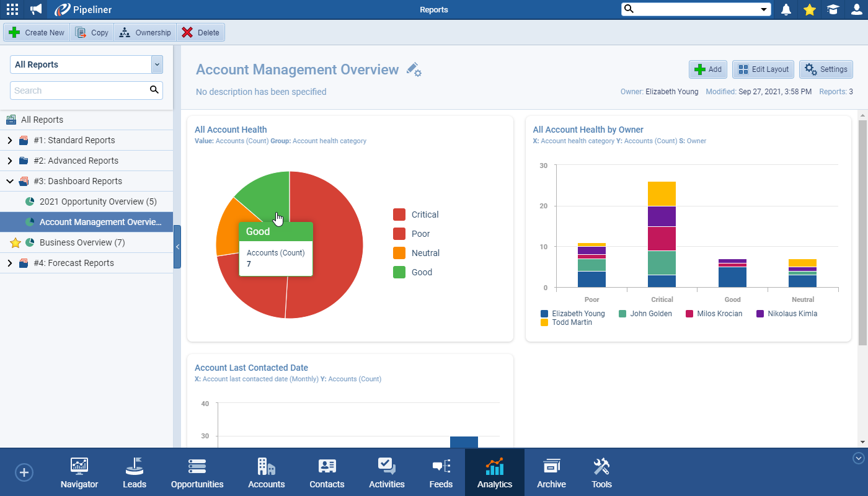The height and width of the screenshot is (496, 868).
Task: Open the graduation cap learning icon
Action: click(x=833, y=9)
